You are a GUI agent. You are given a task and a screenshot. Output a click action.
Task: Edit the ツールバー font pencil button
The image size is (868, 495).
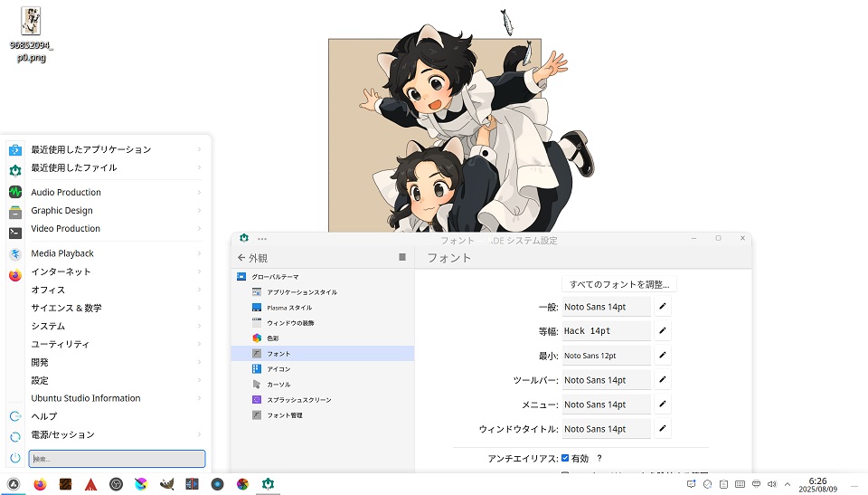[x=662, y=380]
